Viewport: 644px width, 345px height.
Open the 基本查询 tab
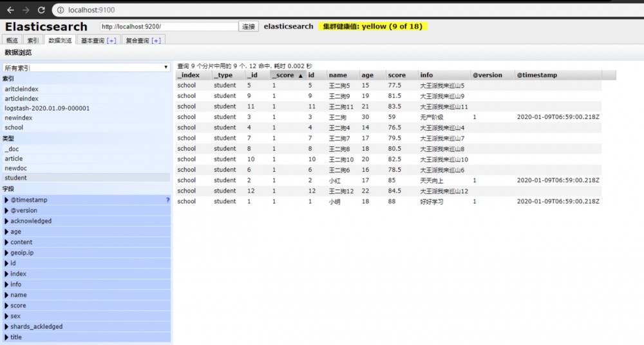tap(93, 41)
